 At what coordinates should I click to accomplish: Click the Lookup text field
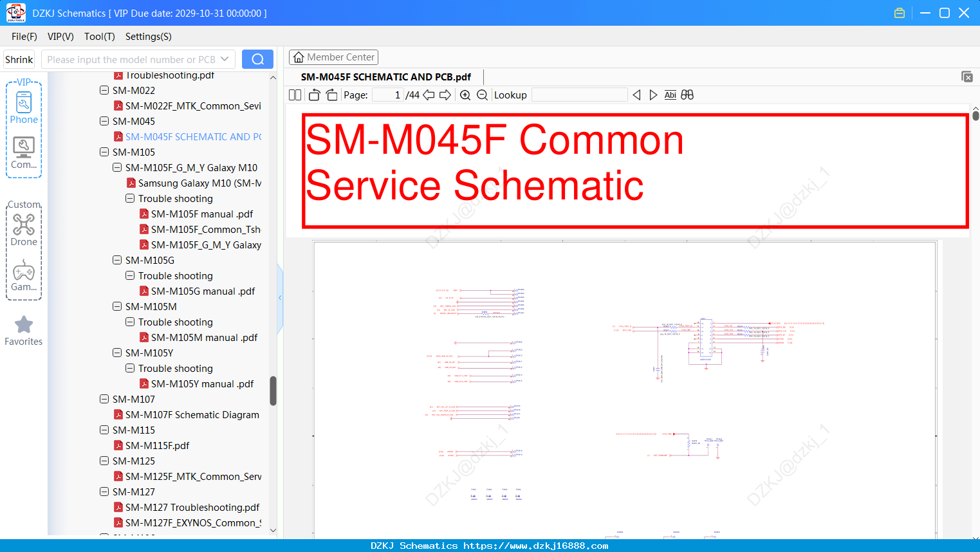580,95
